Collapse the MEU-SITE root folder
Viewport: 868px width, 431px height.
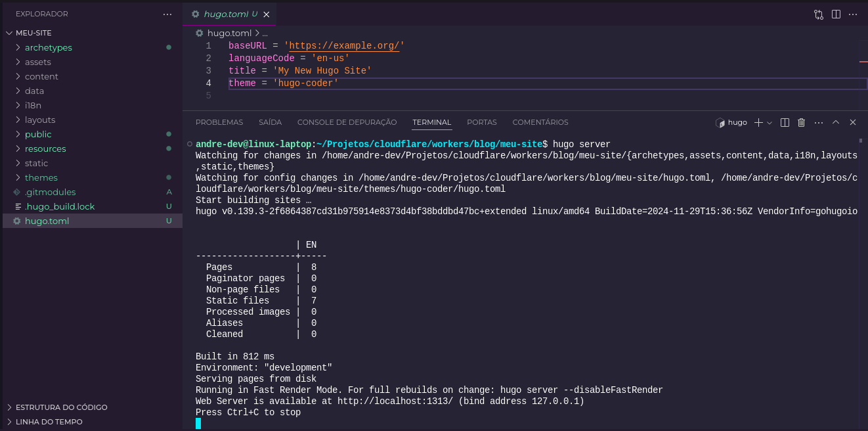click(x=9, y=33)
